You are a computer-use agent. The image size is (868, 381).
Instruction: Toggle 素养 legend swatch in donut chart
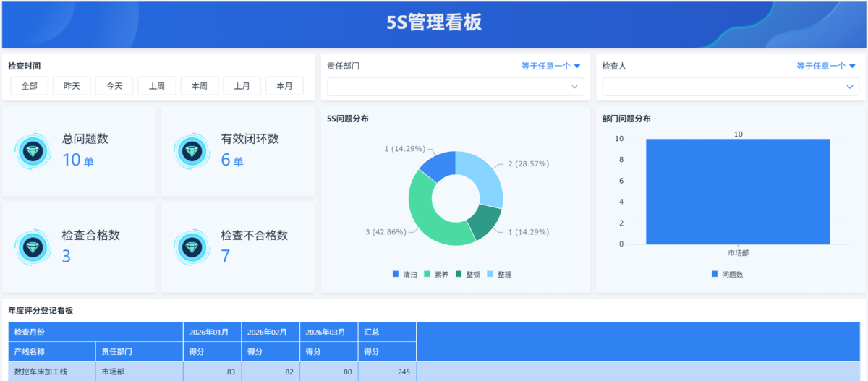click(427, 274)
